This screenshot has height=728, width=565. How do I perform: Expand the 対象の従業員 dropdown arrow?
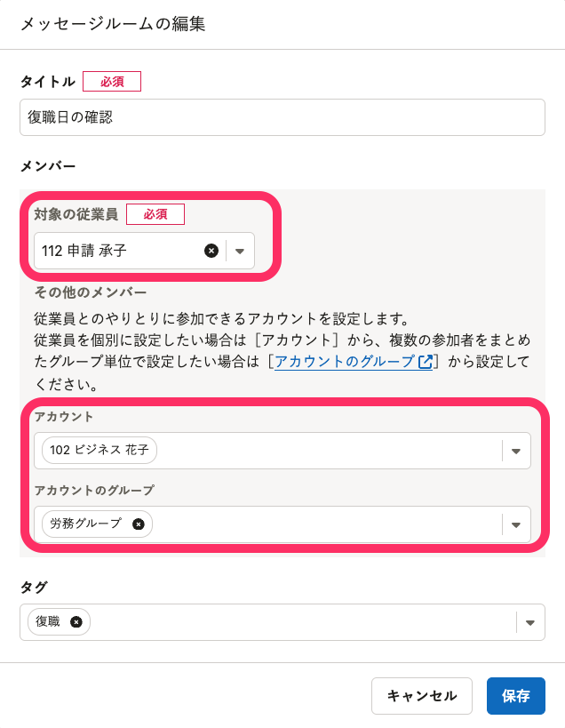[240, 251]
